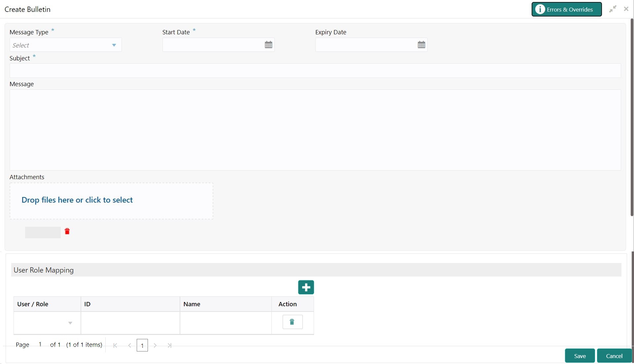634x364 pixels.
Task: Delete the attachment using the red trash icon
Action: click(67, 231)
